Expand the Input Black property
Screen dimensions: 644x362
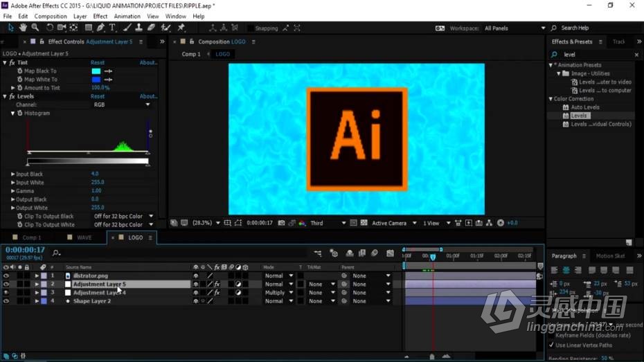(x=12, y=174)
